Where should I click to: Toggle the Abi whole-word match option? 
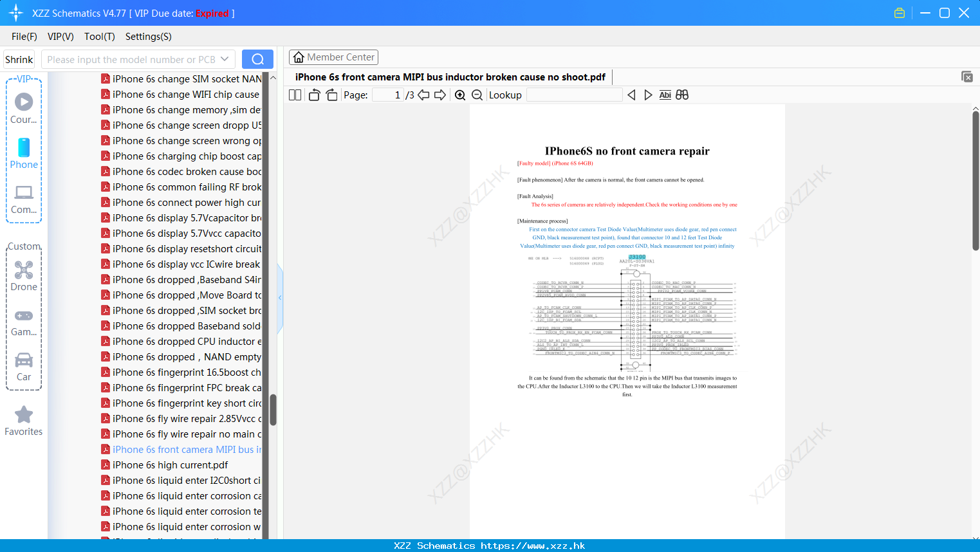tap(665, 95)
